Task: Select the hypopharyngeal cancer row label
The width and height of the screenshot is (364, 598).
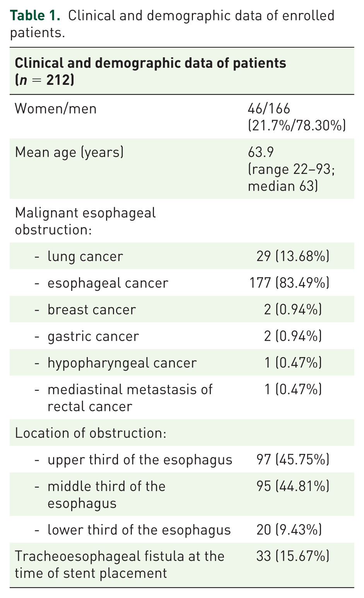Action: (x=122, y=363)
